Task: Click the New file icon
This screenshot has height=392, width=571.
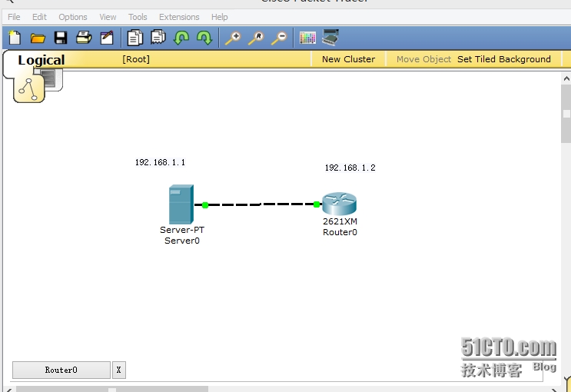Action: pos(15,38)
